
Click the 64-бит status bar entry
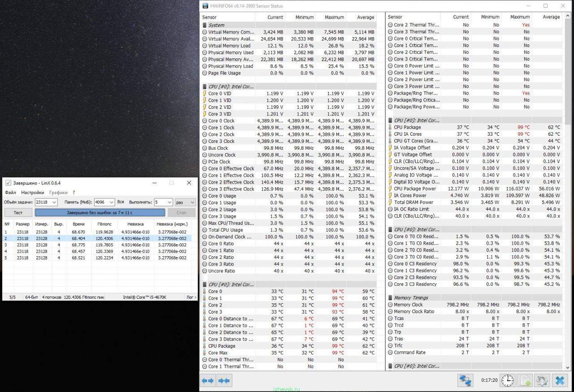pyautogui.click(x=31, y=297)
